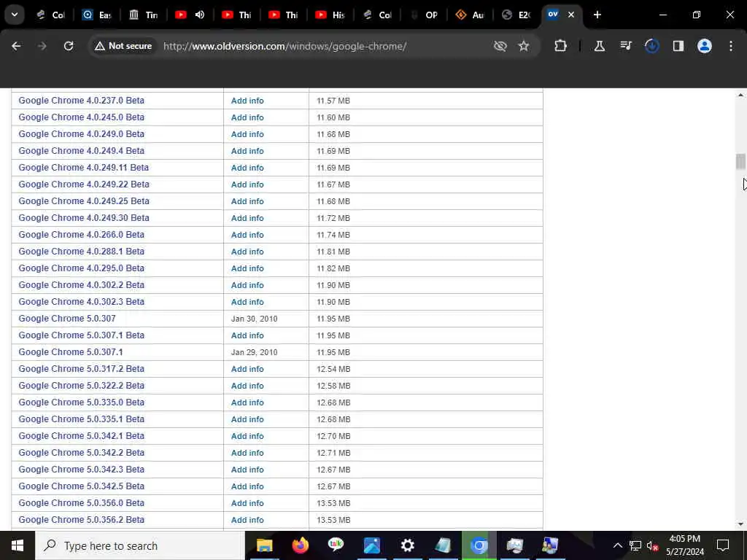The image size is (747, 560).
Task: Open the notification center icon
Action: pos(723,545)
